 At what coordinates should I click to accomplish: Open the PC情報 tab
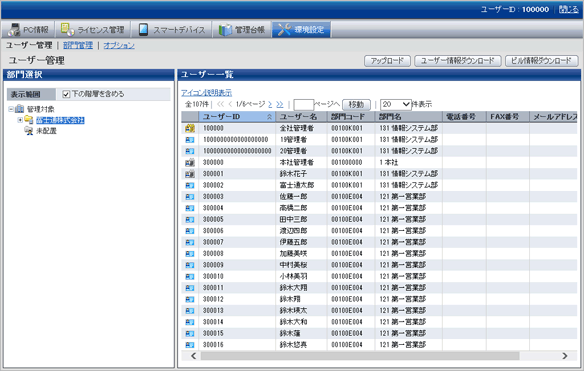[x=28, y=29]
